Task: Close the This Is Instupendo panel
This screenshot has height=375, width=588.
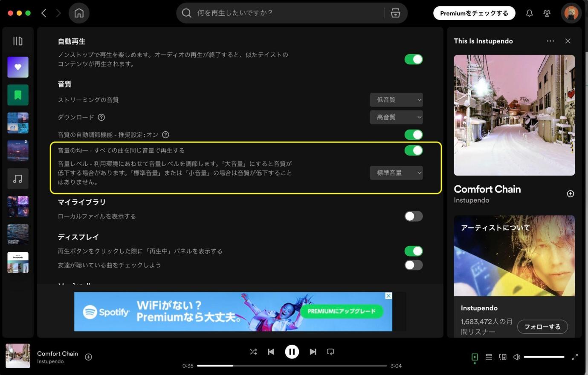Action: pyautogui.click(x=568, y=41)
